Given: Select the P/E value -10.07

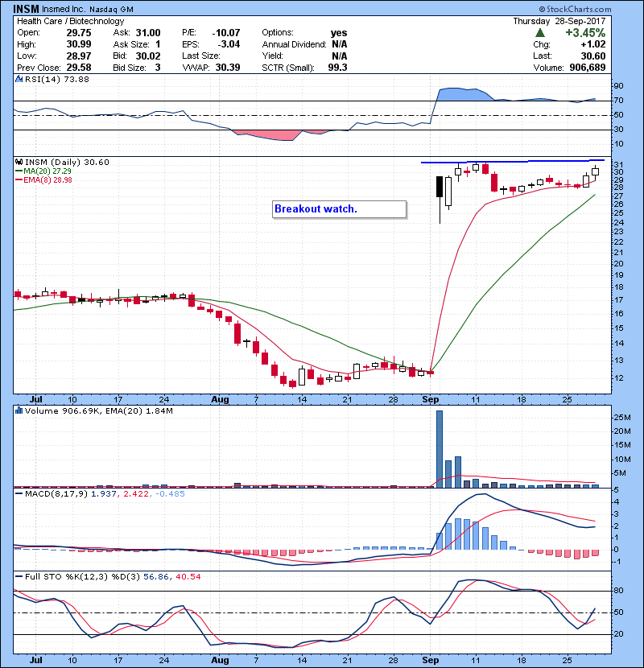Looking at the screenshot, I should pos(226,33).
